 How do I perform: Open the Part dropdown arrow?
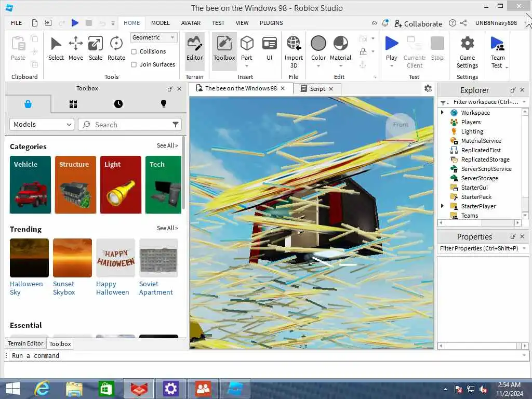[x=247, y=66]
